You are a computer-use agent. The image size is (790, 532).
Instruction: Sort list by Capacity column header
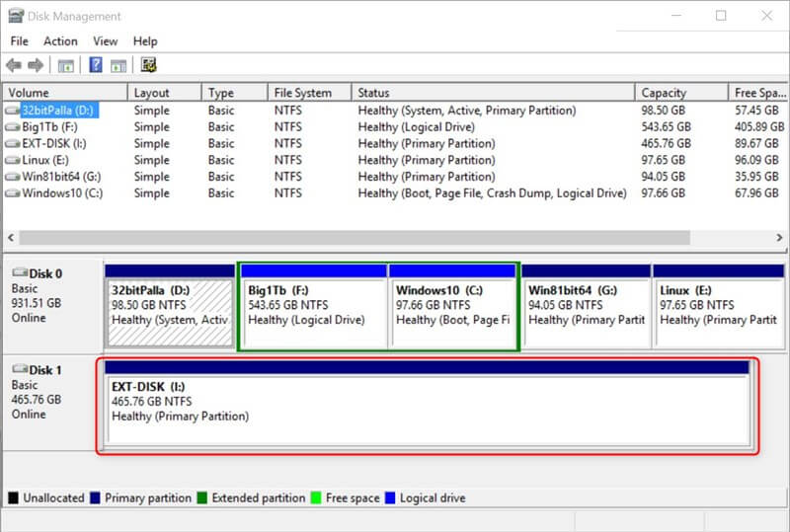664,93
